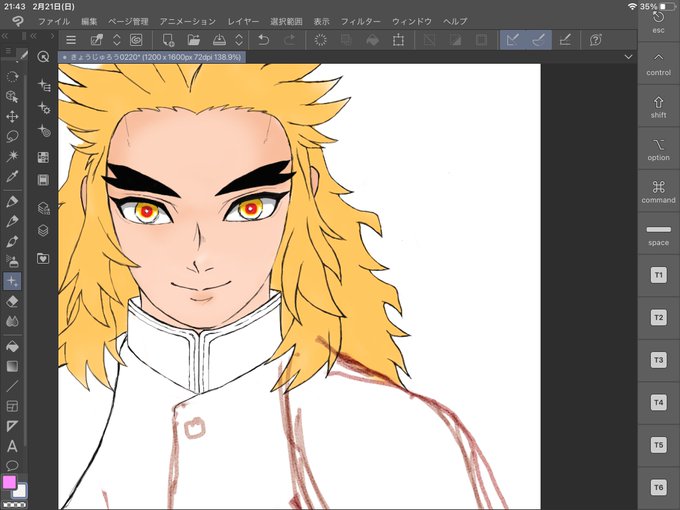Screen dimensions: 680x510
Task: Open the レイヤー menu
Action: 243,21
